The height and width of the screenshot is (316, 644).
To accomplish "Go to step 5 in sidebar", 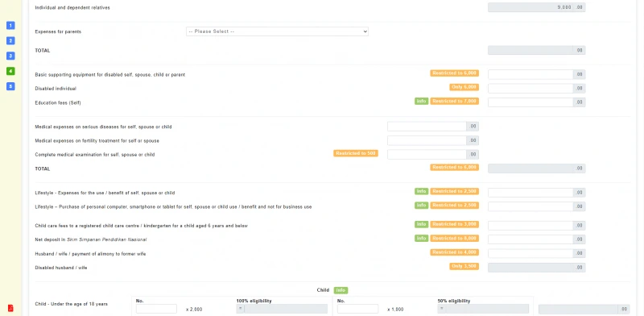I will tap(10, 86).
